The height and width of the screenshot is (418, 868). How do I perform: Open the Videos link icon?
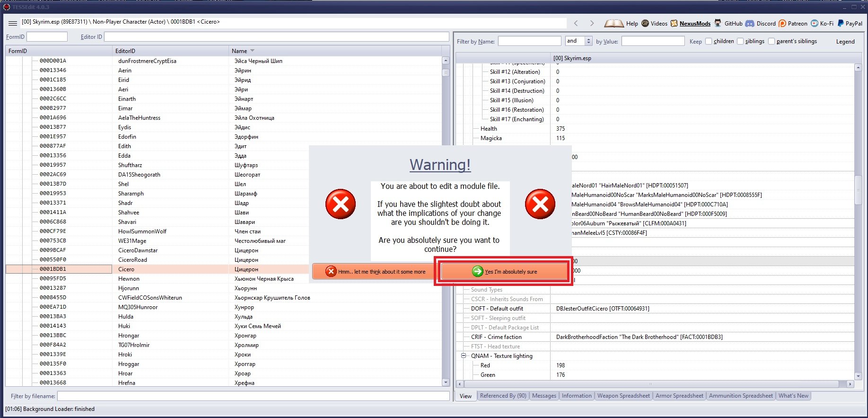click(x=645, y=23)
